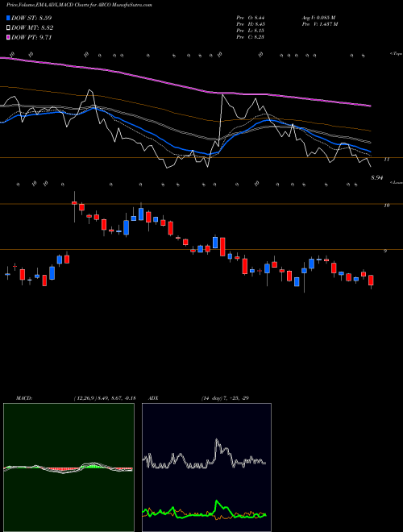
Task: Click the 'Pre L: 8.15' value
Action: pos(251,31)
